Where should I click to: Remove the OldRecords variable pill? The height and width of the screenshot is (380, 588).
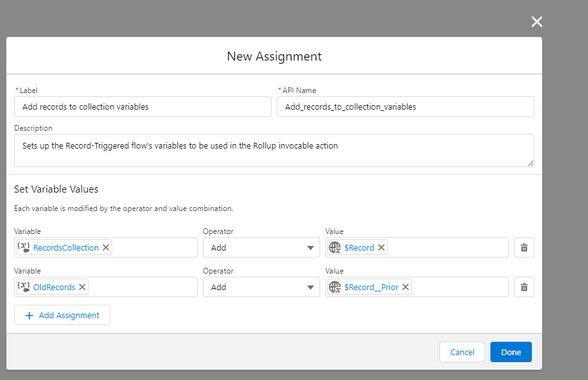pyautogui.click(x=82, y=287)
